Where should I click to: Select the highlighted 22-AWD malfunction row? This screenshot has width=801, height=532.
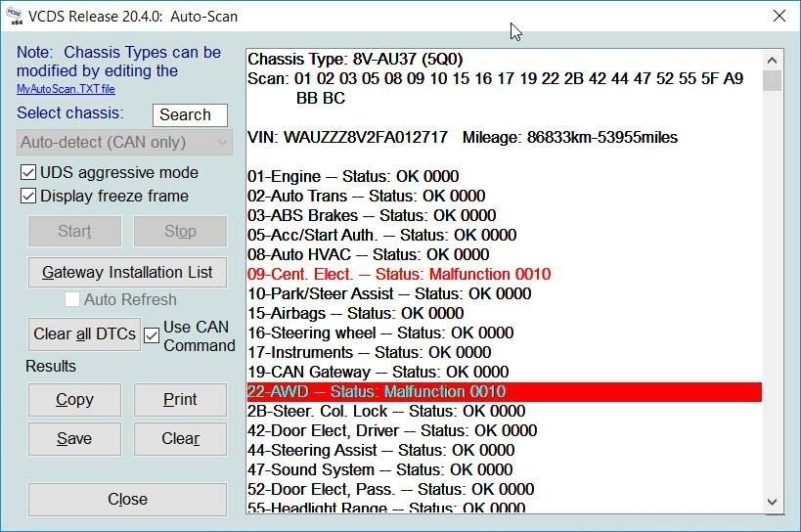tap(377, 391)
